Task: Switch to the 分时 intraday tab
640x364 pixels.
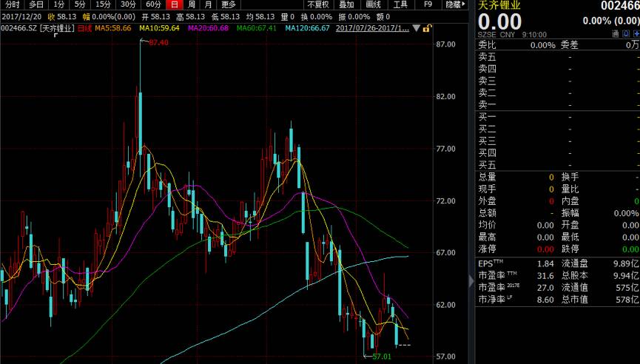Action: point(13,4)
